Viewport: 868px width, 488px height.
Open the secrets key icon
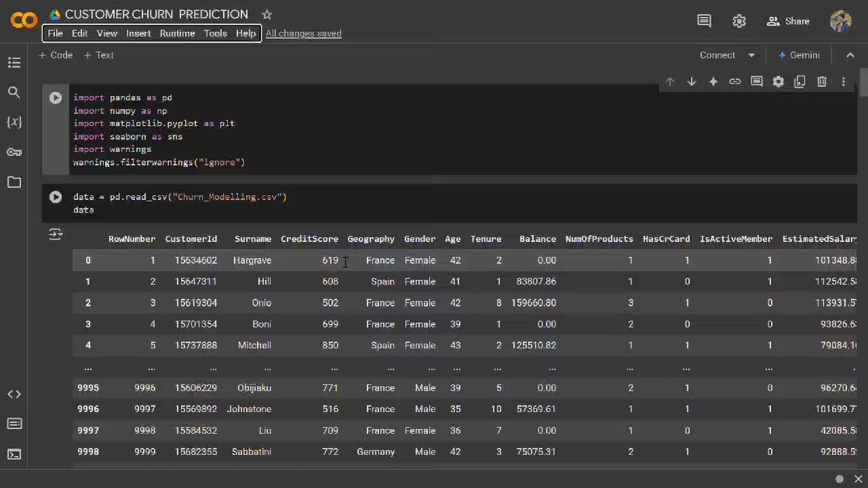point(14,152)
